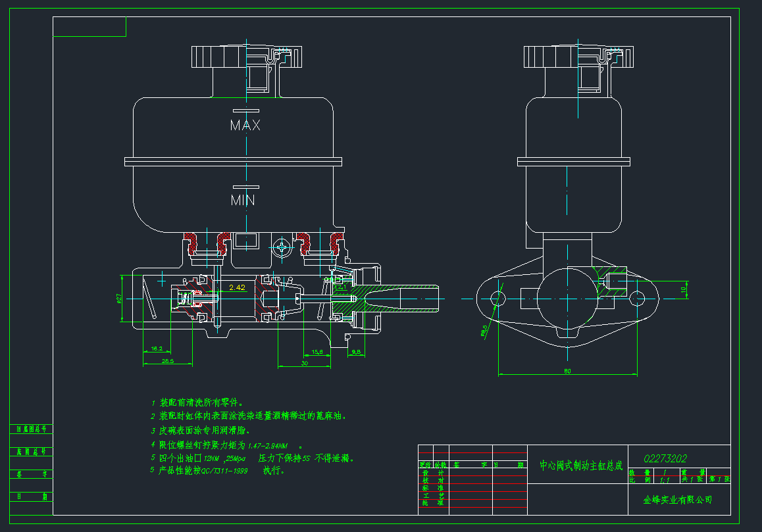
Task: Click the 16.2 dimension value
Action: (x=157, y=348)
